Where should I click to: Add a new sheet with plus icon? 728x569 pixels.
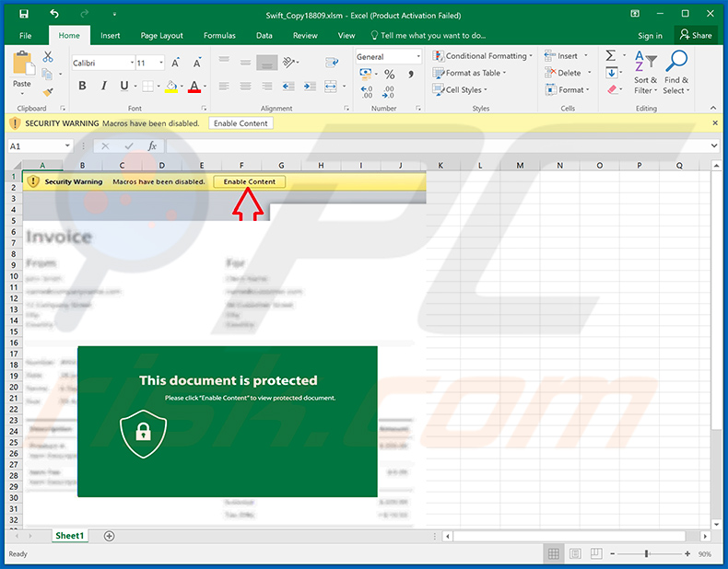tap(109, 536)
